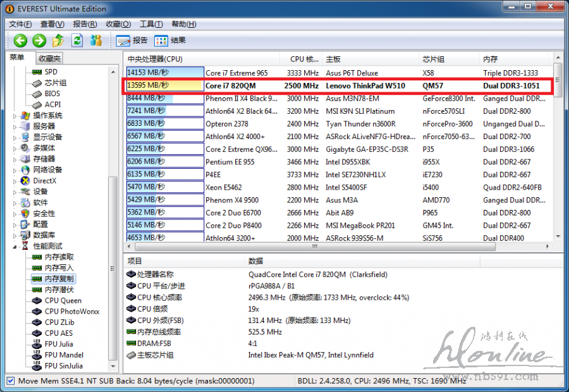Screen dimensions: 569x392
Task: Select FPU Julia benchmark in tree
Action: (59, 344)
